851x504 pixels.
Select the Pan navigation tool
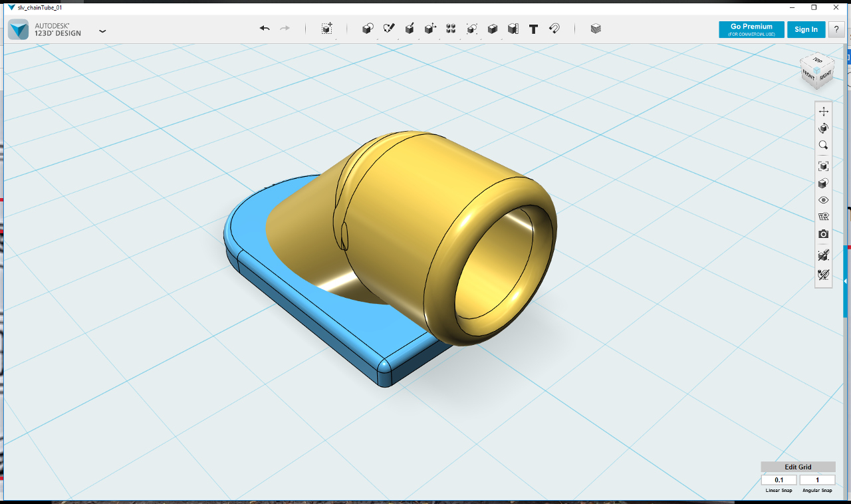[x=824, y=111]
